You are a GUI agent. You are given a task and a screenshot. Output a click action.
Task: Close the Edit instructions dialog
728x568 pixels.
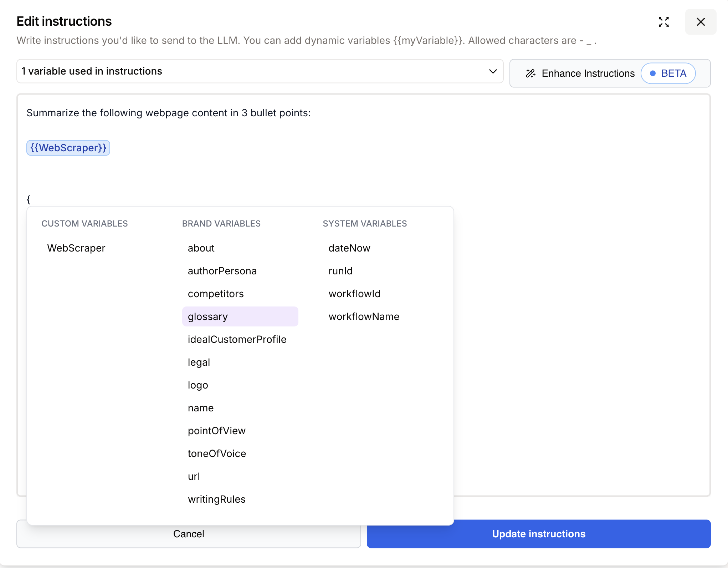700,22
